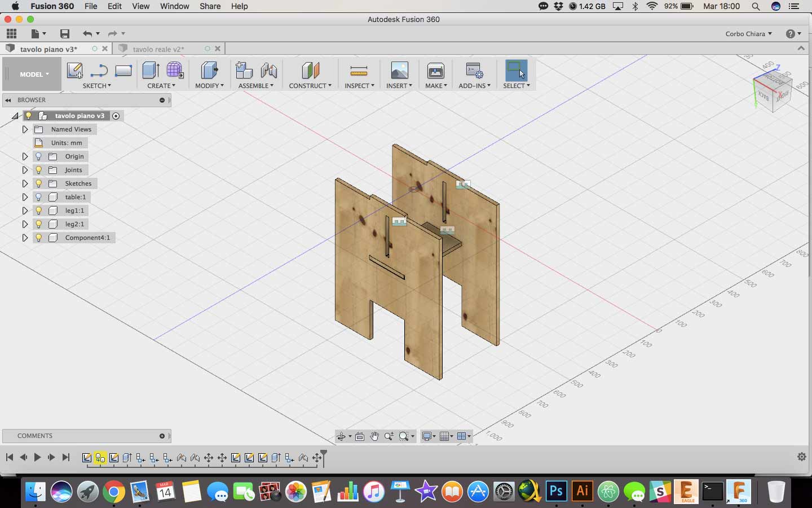Expand the leg1:1 component arrow

(x=25, y=211)
